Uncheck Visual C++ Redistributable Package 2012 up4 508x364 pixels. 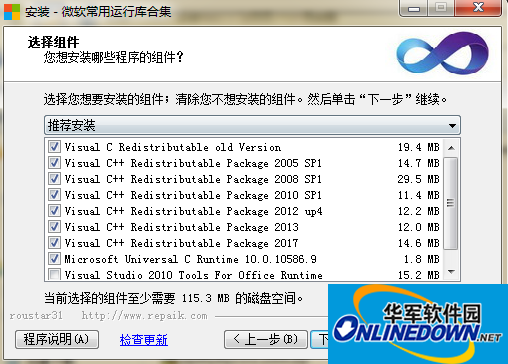click(54, 211)
